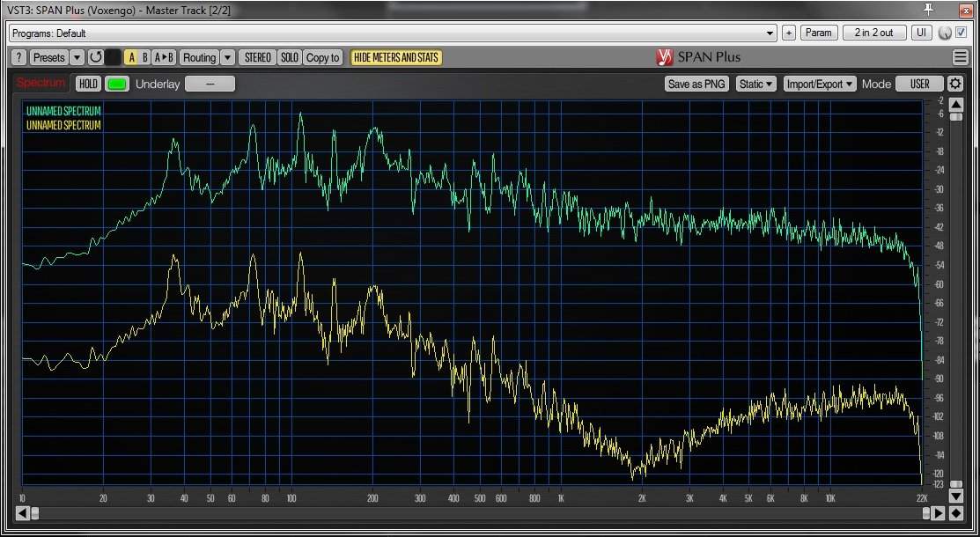
Task: Toggle the bypass checkbox at top right
Action: click(x=961, y=33)
